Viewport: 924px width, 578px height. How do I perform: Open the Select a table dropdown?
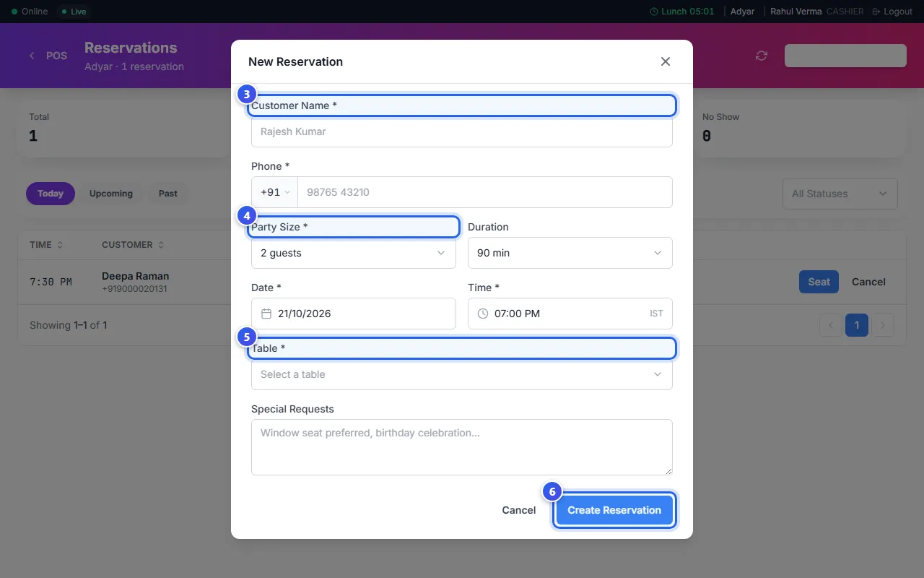tap(462, 374)
